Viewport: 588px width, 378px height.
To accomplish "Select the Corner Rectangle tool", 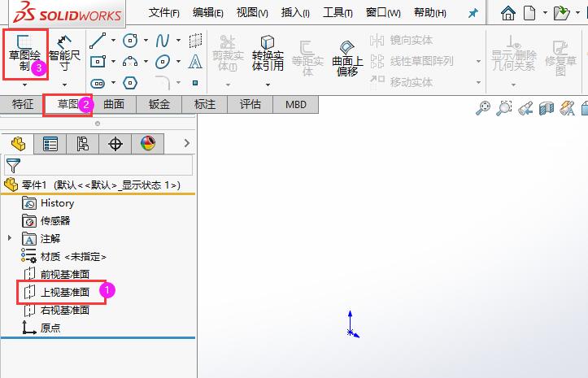I will coord(98,62).
